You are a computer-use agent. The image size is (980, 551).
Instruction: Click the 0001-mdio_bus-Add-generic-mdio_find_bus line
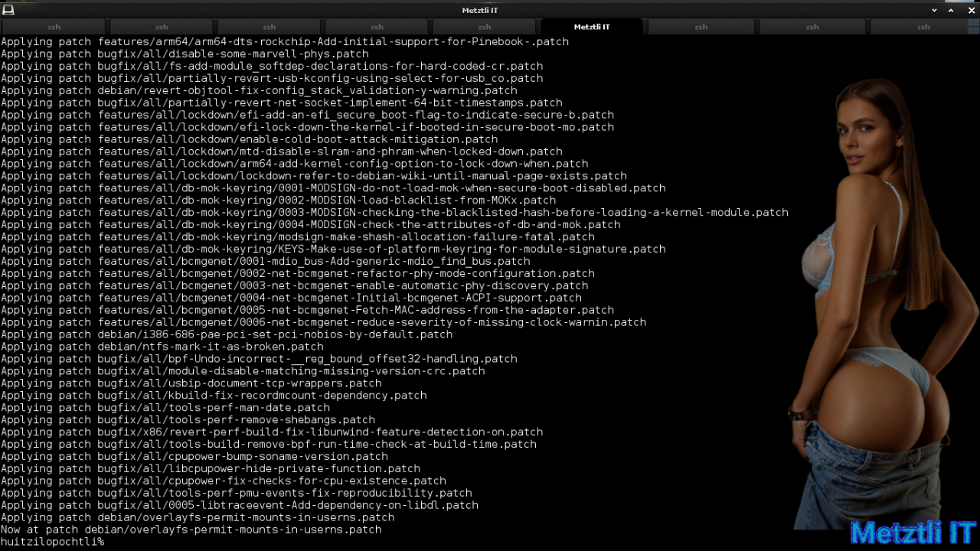click(x=266, y=262)
